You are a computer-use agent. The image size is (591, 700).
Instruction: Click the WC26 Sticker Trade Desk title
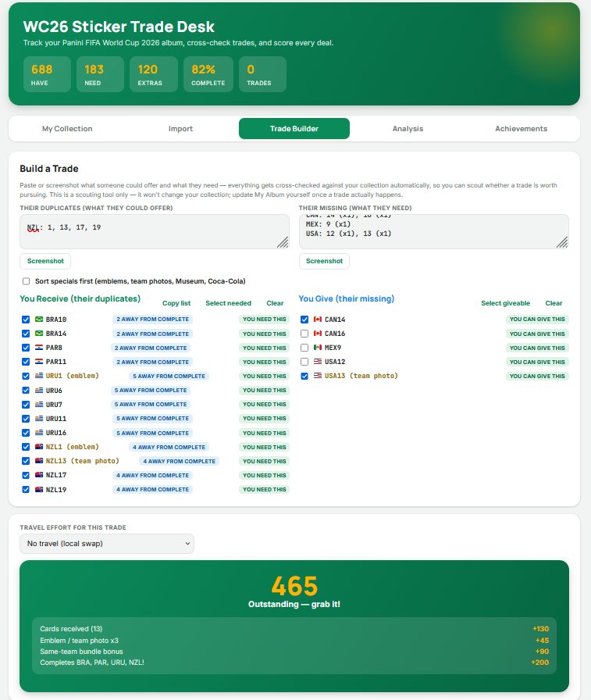pos(119,27)
